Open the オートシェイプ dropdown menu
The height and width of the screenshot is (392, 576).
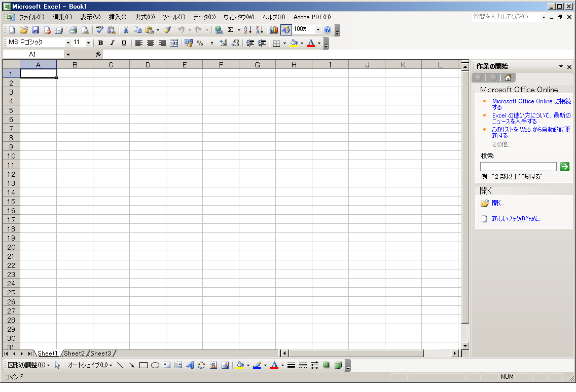click(90, 365)
